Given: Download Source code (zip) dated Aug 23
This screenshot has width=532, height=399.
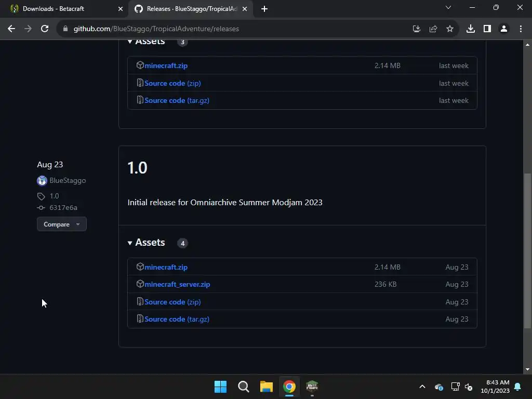Looking at the screenshot, I should tap(172, 302).
